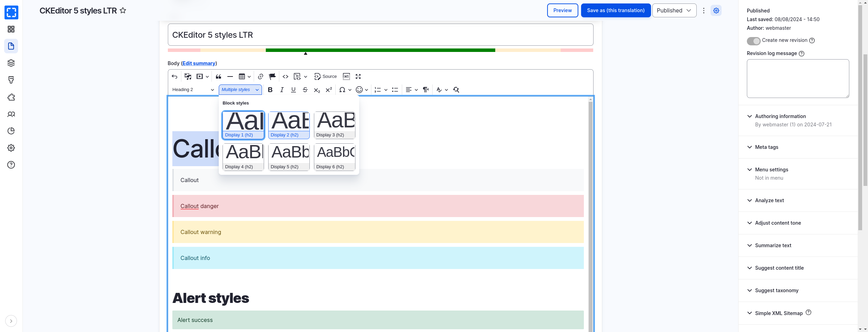
Task: Toggle the blue sidebar settings gear button
Action: [716, 10]
